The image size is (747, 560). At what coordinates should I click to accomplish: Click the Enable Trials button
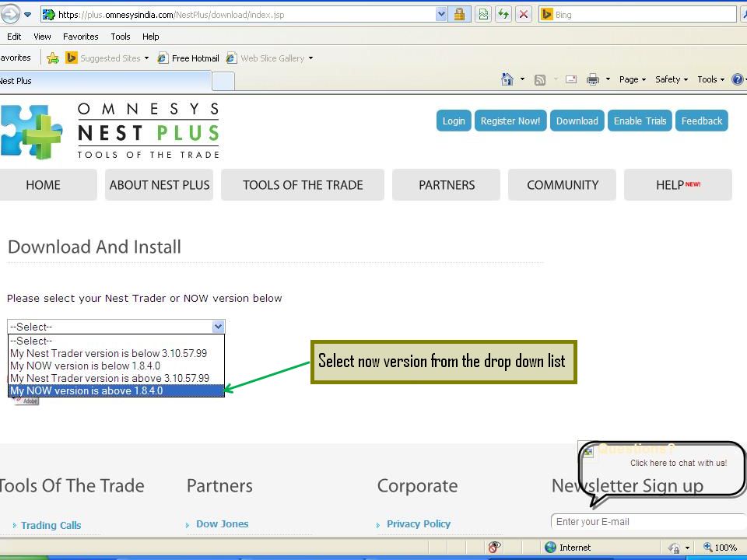pos(640,121)
